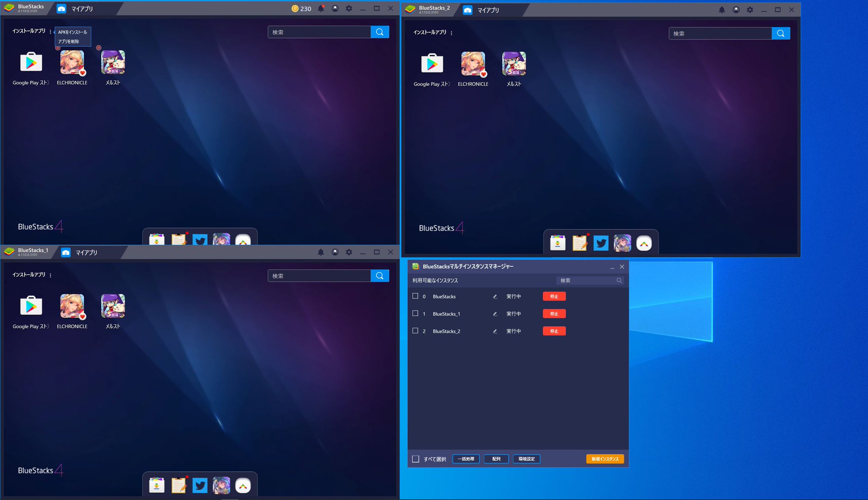Viewport: 868px width, 500px height.
Task: Click notification bell in BlueStacks_2 title bar
Action: (x=722, y=10)
